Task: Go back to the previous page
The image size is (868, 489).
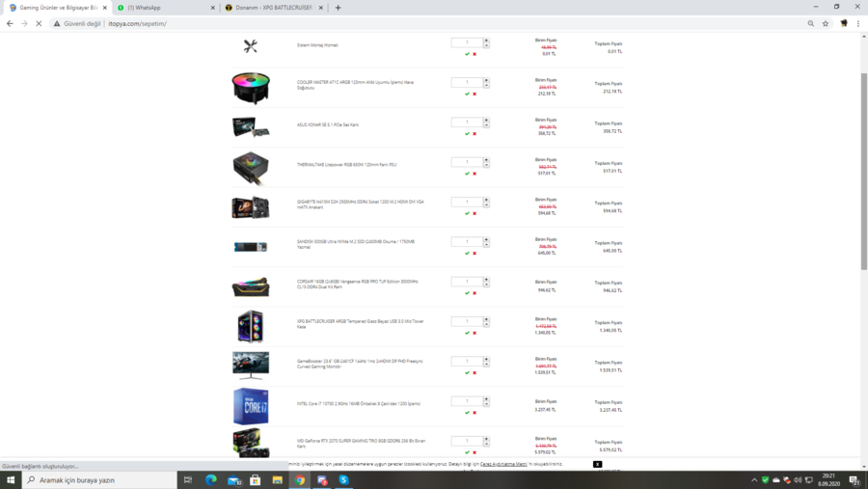Action: (10, 24)
